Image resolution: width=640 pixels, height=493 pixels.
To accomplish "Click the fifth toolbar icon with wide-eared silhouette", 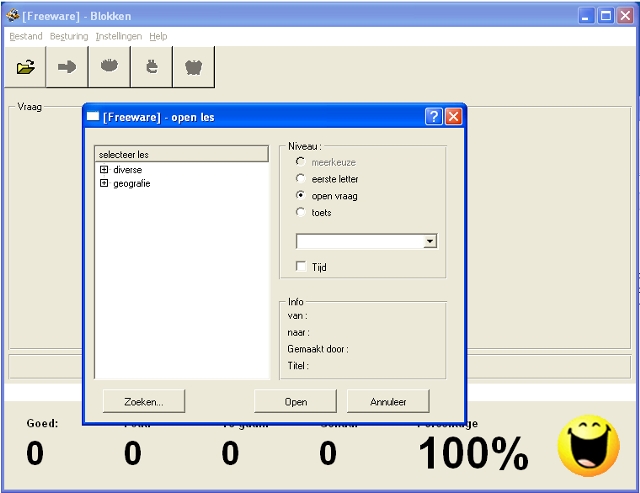I will 194,67.
